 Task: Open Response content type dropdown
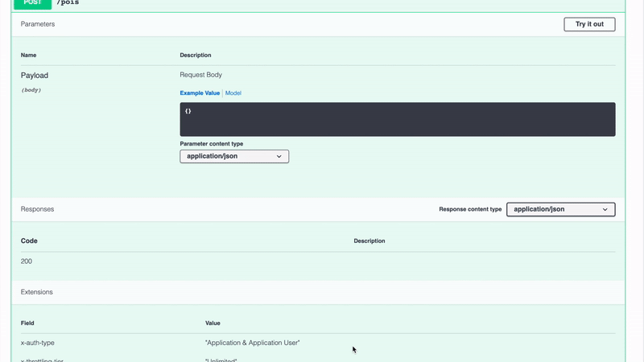point(560,209)
